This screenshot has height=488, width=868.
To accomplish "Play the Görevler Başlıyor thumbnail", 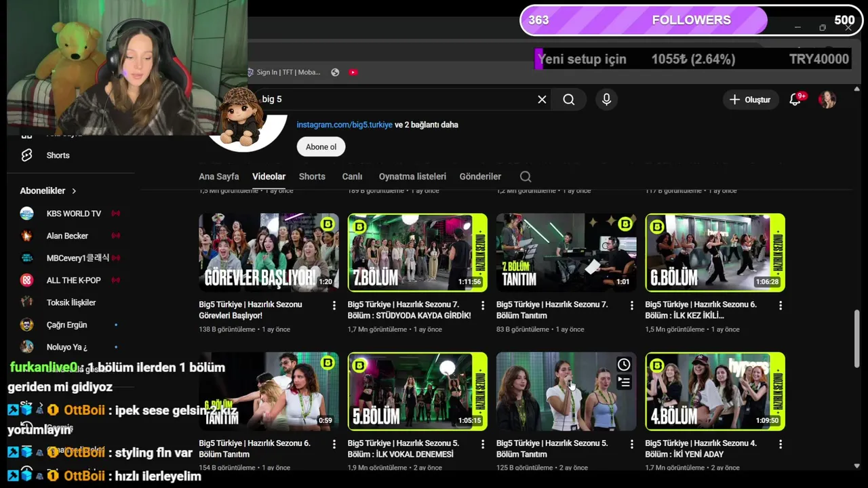I will (269, 253).
